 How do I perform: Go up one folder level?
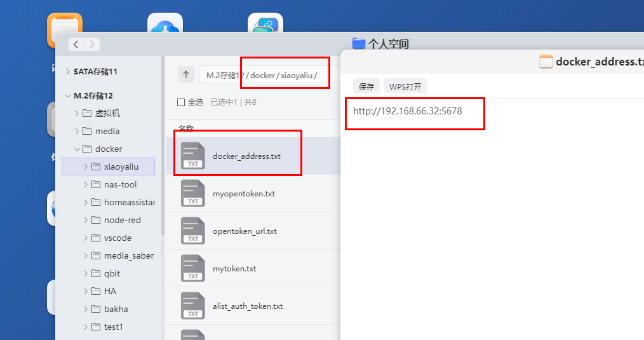(185, 74)
